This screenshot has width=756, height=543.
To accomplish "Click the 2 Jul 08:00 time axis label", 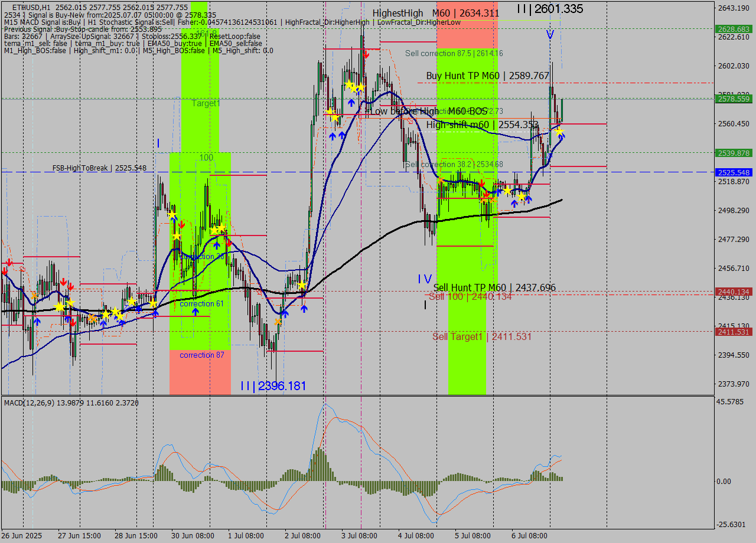I will [x=302, y=535].
